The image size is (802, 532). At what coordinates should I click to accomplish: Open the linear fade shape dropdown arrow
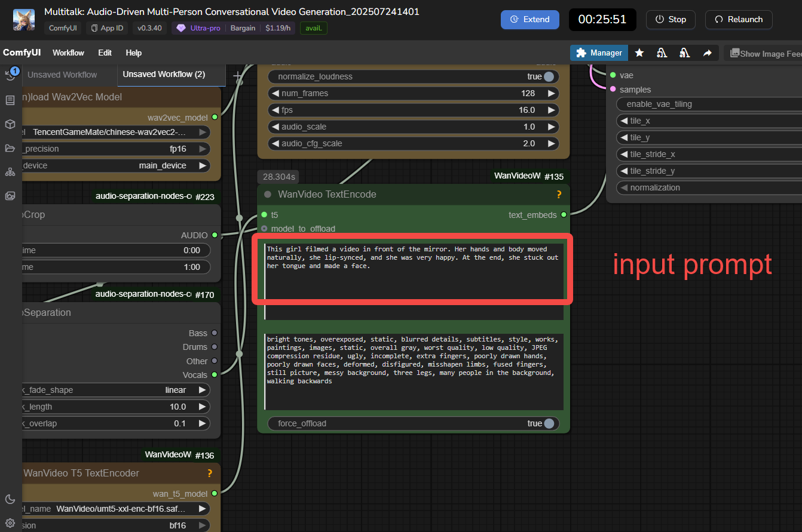[203, 390]
